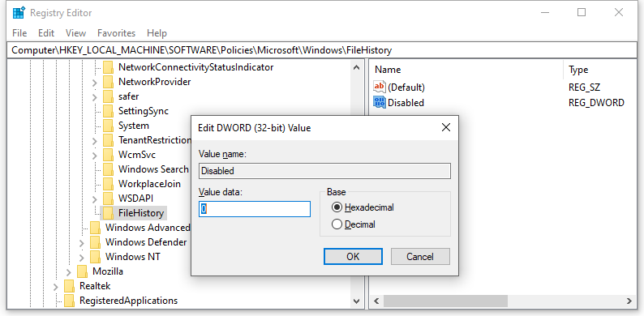Click the Registry Editor app icon in title bar

click(x=19, y=13)
